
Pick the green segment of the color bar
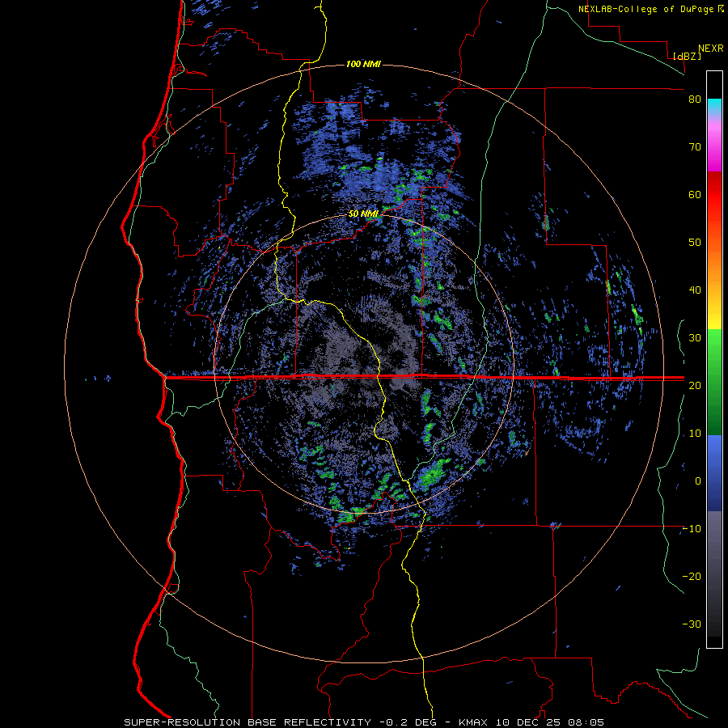point(714,382)
